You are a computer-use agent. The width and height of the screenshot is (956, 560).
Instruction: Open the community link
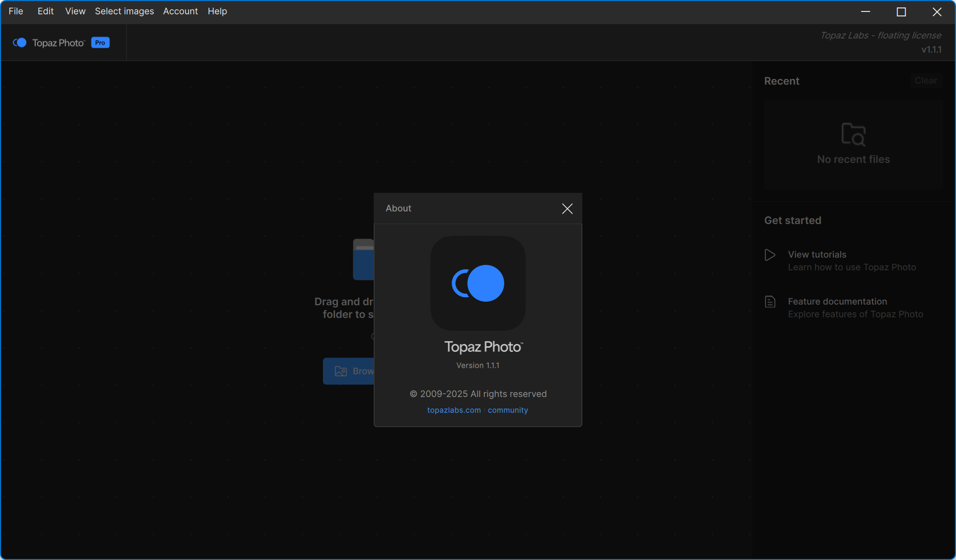pos(507,410)
